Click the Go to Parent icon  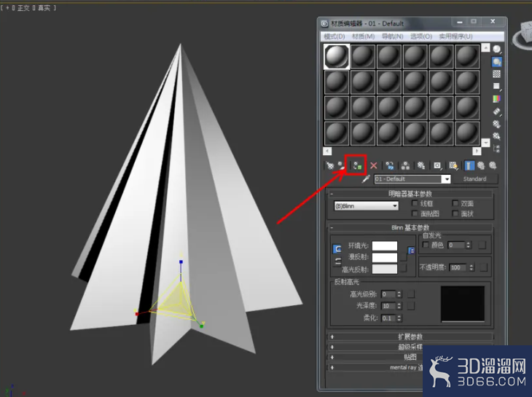coord(481,165)
